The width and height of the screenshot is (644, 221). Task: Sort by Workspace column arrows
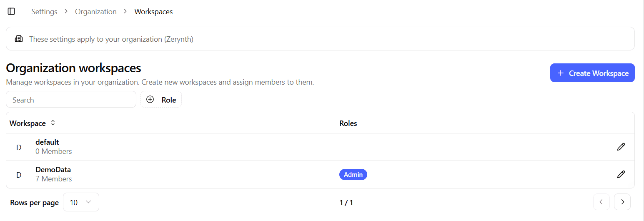(x=53, y=123)
